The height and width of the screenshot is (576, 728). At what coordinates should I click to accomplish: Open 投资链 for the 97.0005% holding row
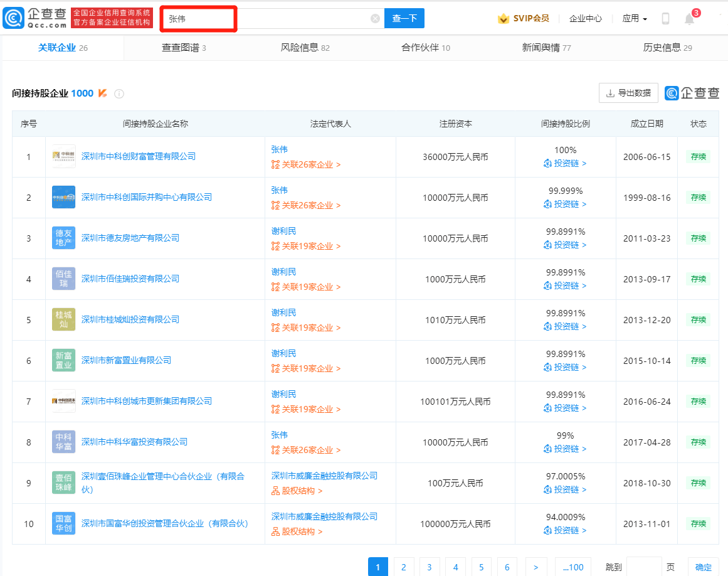click(565, 490)
